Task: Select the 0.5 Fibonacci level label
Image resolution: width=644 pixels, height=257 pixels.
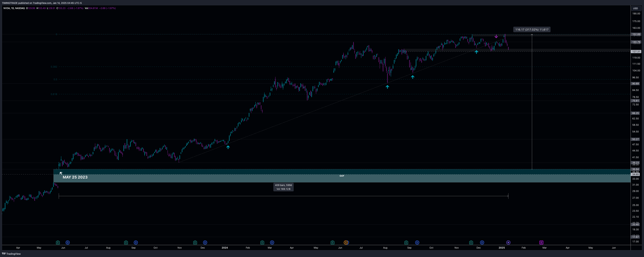Action: (x=55, y=79)
